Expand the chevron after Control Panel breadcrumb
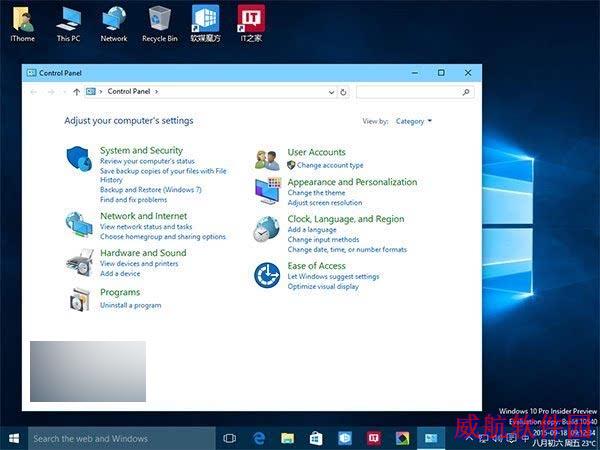Viewport: 600px width, 450px height. tap(156, 91)
